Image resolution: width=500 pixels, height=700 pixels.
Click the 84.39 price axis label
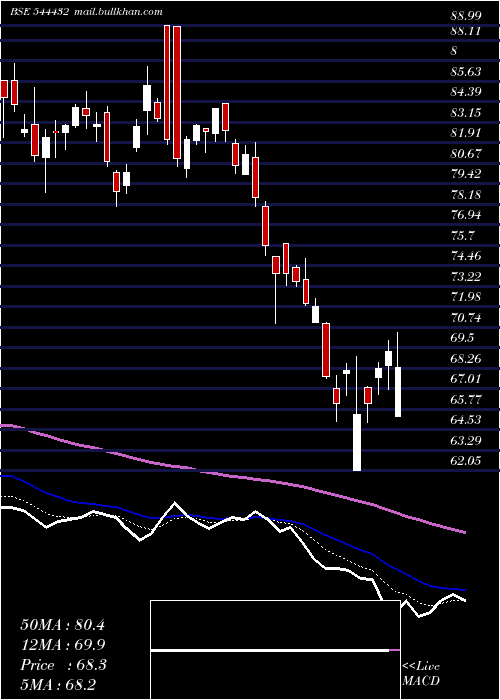(x=466, y=92)
